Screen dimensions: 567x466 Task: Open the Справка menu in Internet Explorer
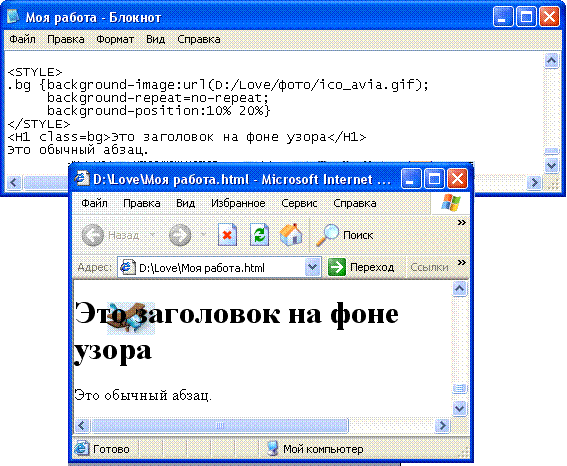[355, 203]
